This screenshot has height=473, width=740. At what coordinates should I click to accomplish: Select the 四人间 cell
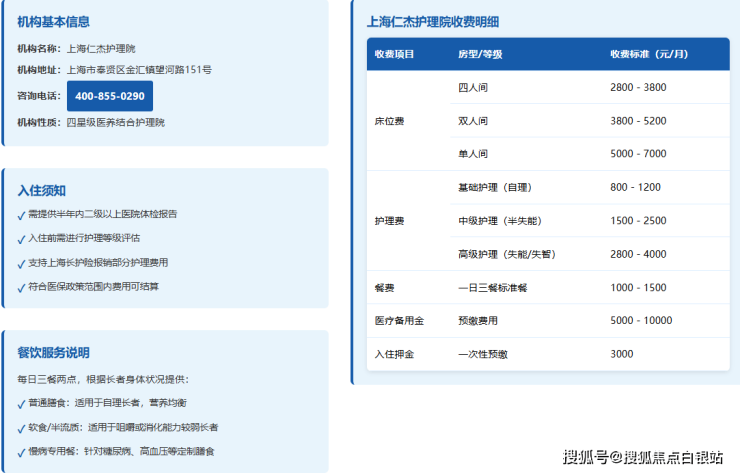(x=473, y=87)
